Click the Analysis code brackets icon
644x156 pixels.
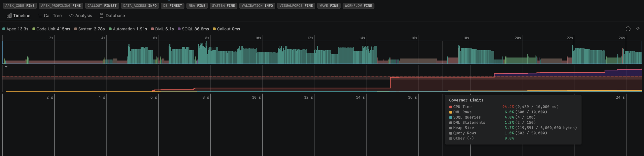coord(71,16)
